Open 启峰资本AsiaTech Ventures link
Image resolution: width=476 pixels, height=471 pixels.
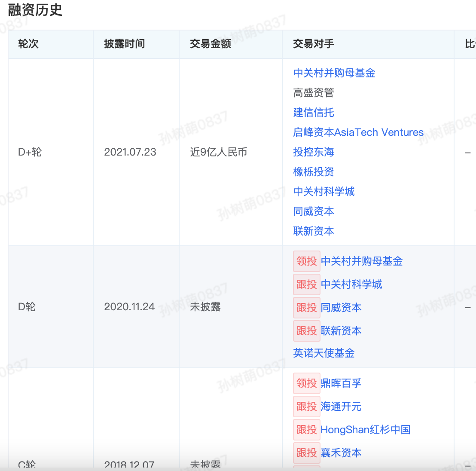click(358, 132)
